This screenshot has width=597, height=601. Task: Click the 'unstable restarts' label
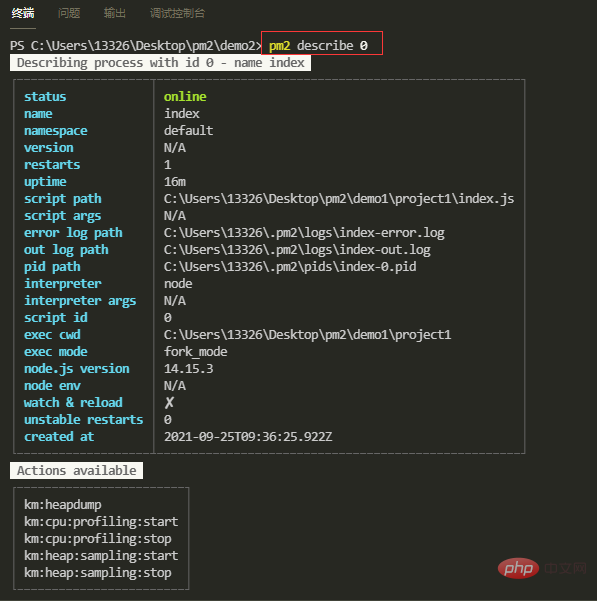coord(84,419)
